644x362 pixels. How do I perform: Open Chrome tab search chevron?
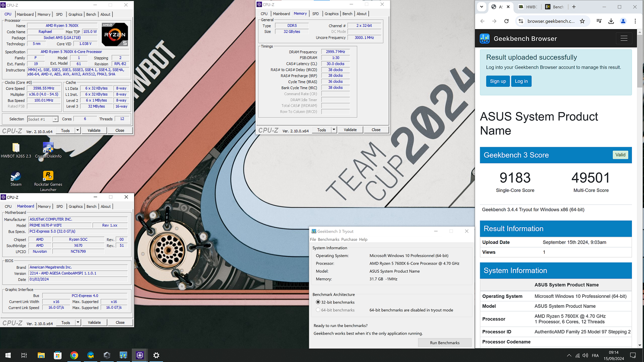pos(481,7)
